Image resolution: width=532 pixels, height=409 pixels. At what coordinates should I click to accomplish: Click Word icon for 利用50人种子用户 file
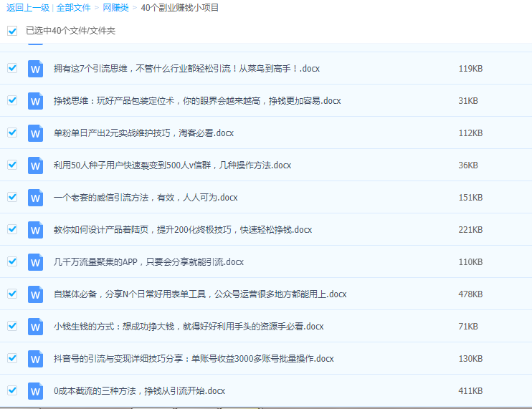coord(36,165)
